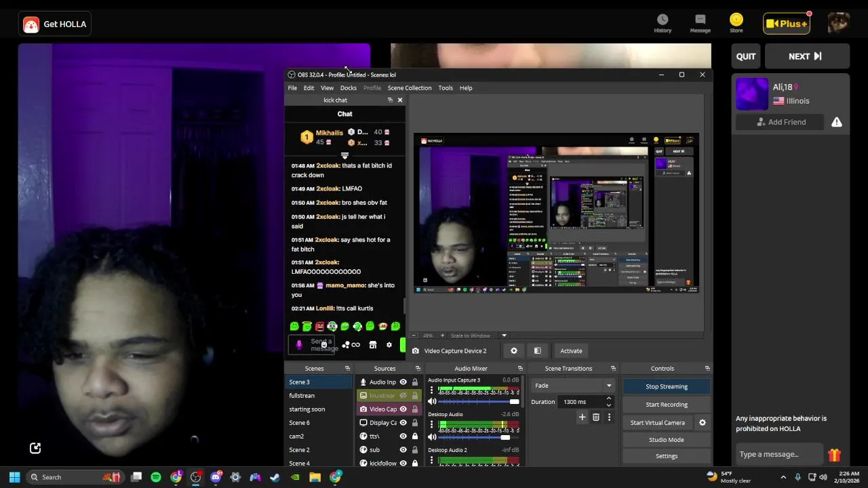This screenshot has height=488, width=868.
Task: Float the Sources dock
Action: (x=418, y=369)
